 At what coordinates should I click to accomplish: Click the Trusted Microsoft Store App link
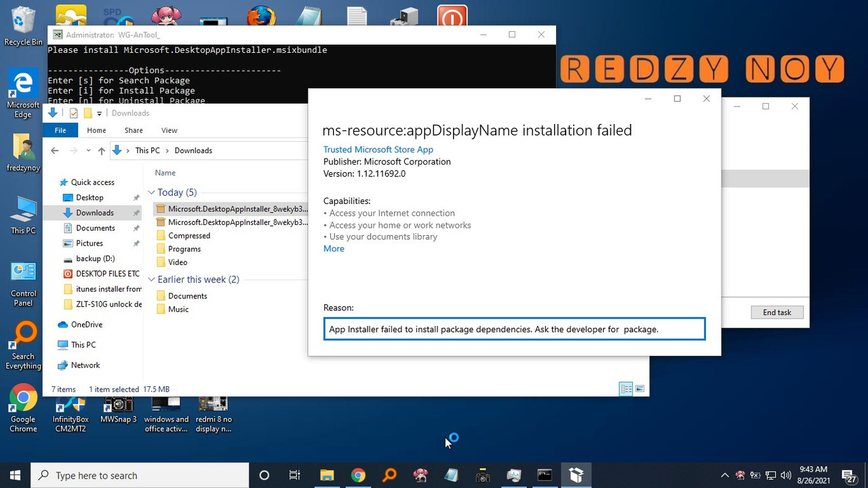point(378,150)
